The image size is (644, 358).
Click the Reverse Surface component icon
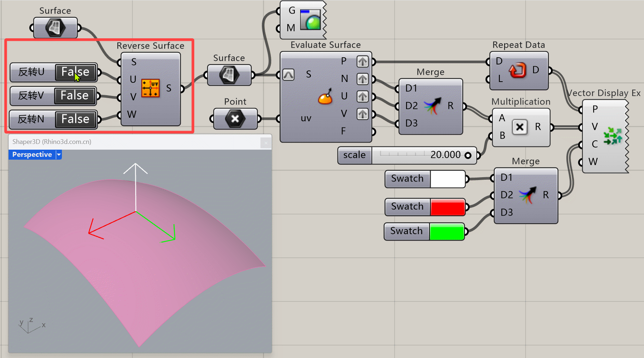150,88
